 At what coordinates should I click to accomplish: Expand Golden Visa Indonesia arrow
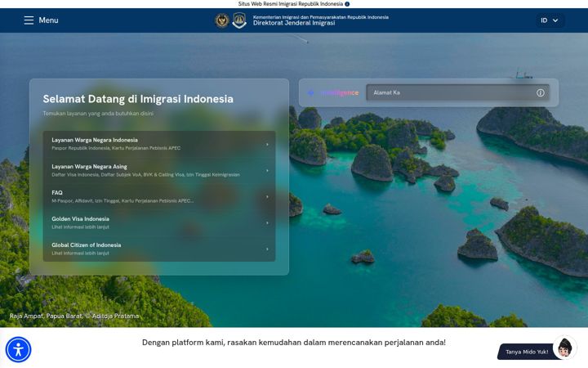[x=267, y=223]
